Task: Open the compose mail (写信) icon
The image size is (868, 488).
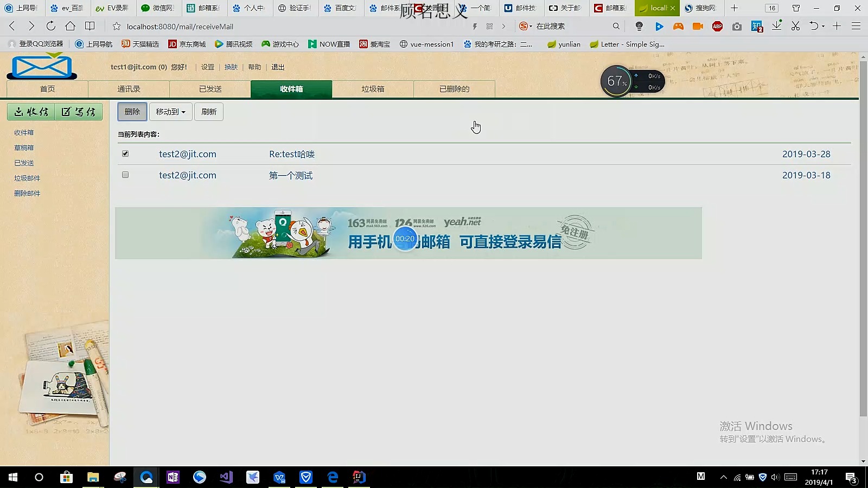Action: tap(78, 112)
